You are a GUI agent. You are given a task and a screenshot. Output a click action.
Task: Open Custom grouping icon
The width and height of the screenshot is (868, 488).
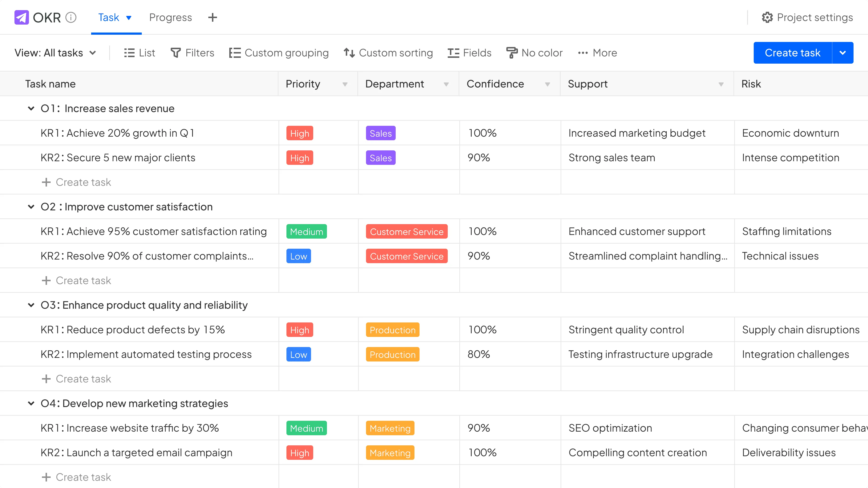coord(235,53)
